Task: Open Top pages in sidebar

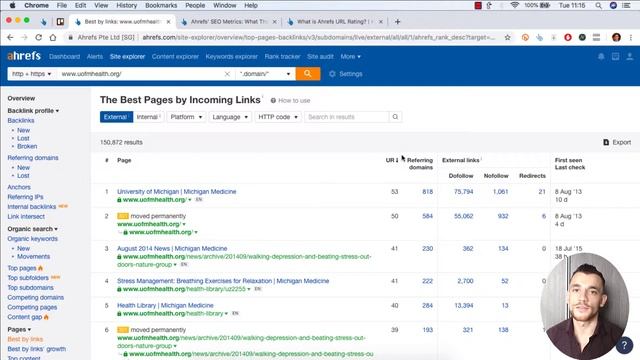Action: [22, 268]
